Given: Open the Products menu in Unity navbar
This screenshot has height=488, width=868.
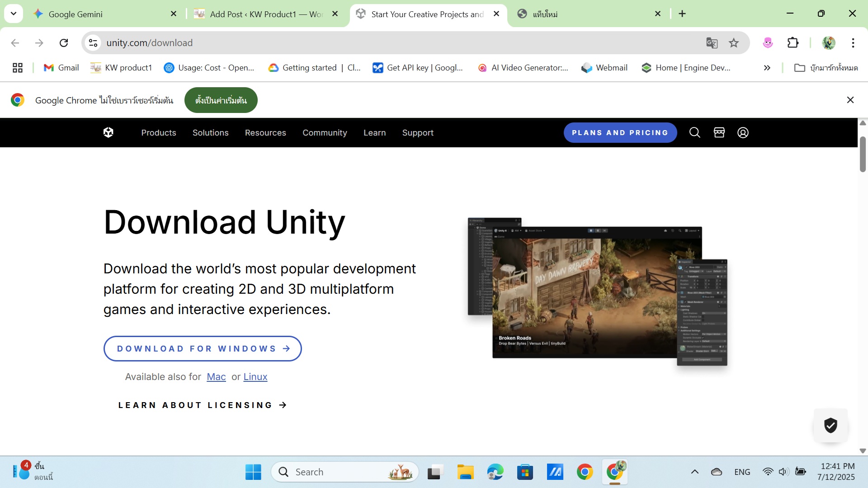Looking at the screenshot, I should 158,132.
